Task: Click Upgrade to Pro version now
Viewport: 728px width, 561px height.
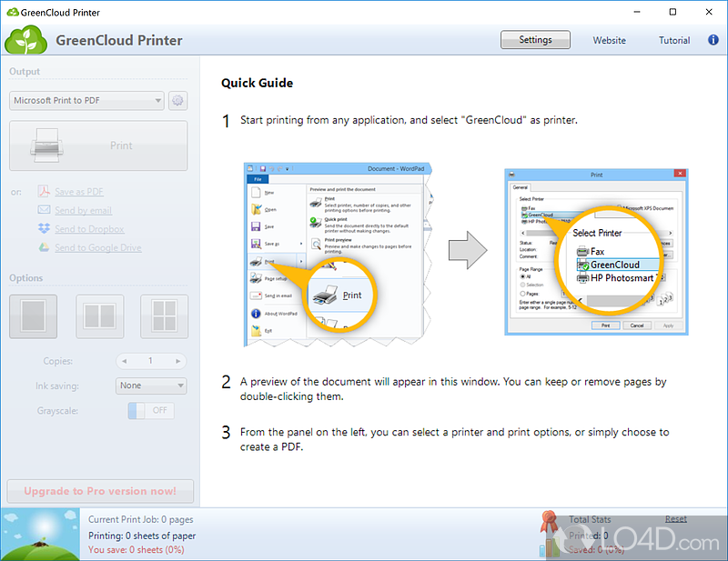Action: click(100, 491)
